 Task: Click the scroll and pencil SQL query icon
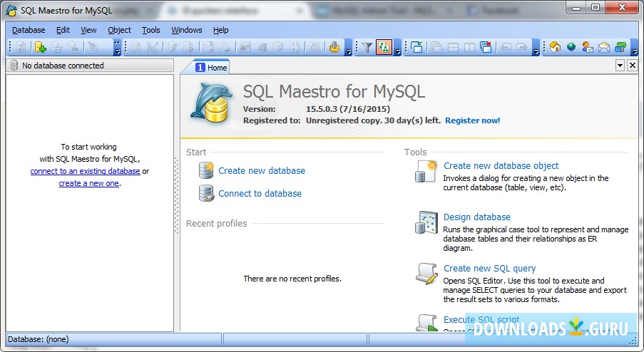(426, 274)
